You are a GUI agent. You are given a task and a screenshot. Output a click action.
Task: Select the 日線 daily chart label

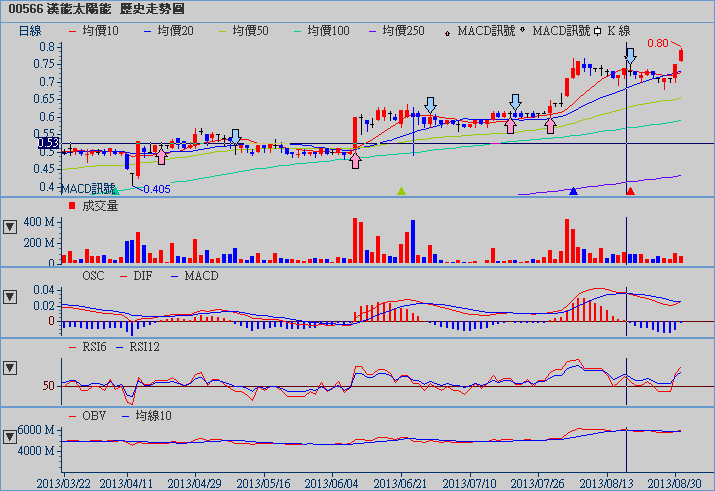tap(32, 31)
